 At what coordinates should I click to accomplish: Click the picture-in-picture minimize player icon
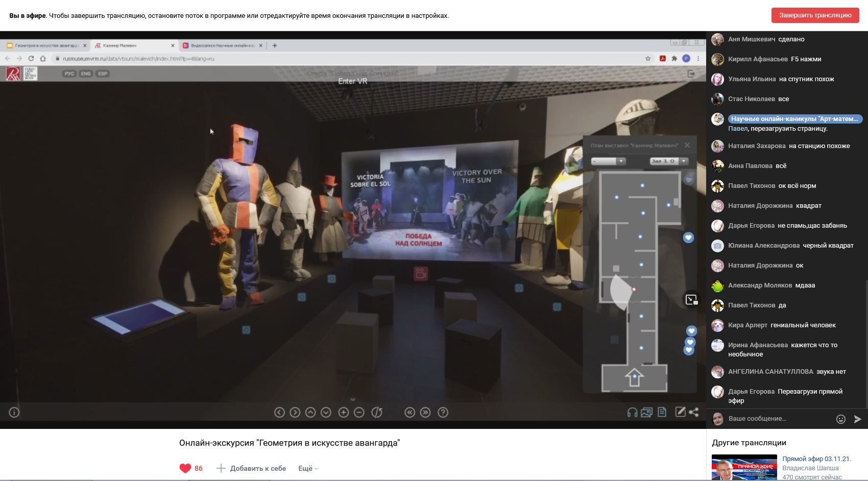pos(691,300)
